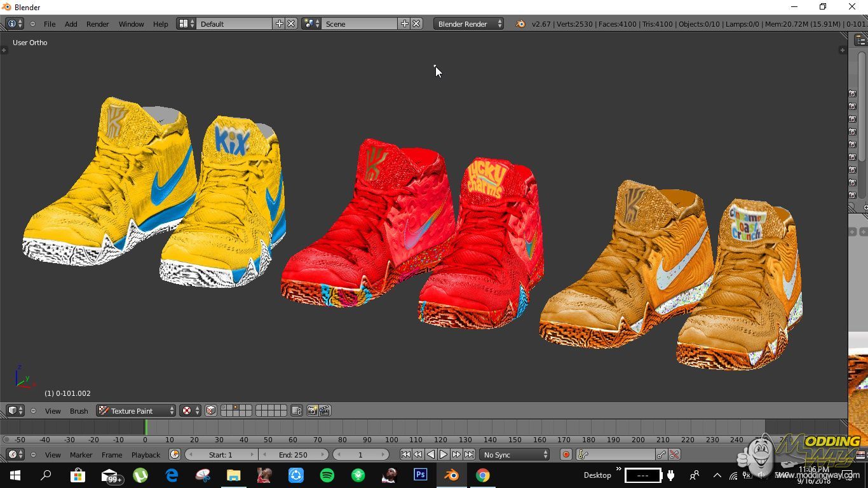This screenshot has height=488, width=868.
Task: Open Photoshop from the Windows taskbar
Action: pyautogui.click(x=420, y=475)
